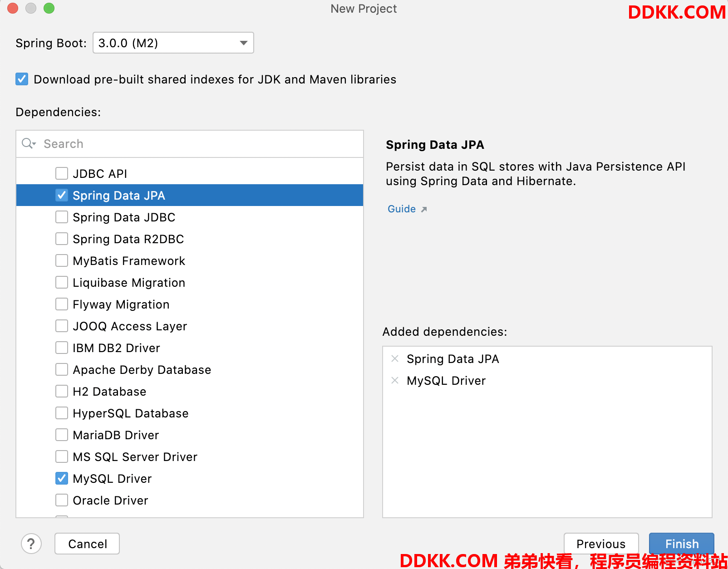Select 'MySQL Driver' in Added dependencies list
Screen dimensions: 728x569
click(446, 381)
